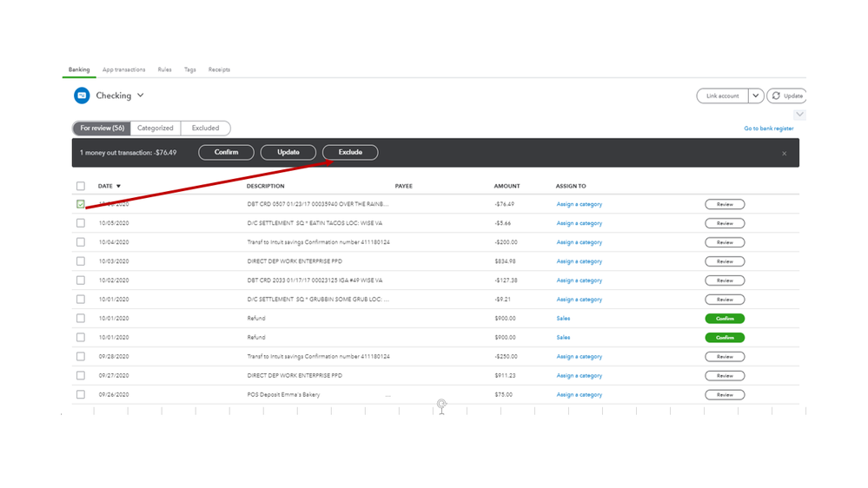This screenshot has height=488, width=868.
Task: Click Update in the batch action bar
Action: [x=288, y=152]
